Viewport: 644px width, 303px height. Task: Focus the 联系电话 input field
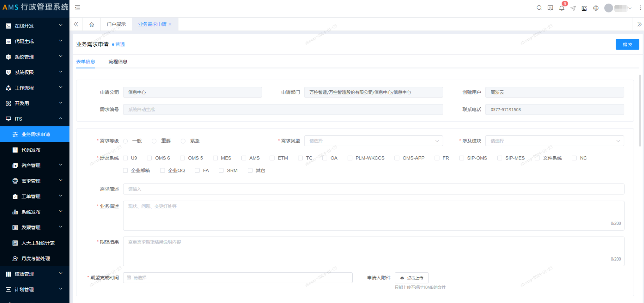click(x=554, y=109)
